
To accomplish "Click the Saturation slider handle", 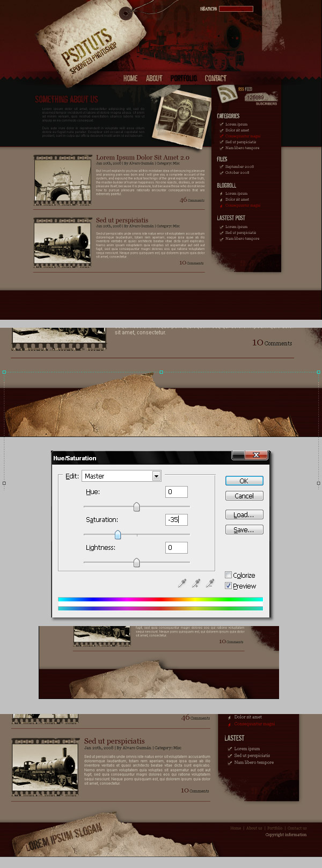I will [x=118, y=535].
